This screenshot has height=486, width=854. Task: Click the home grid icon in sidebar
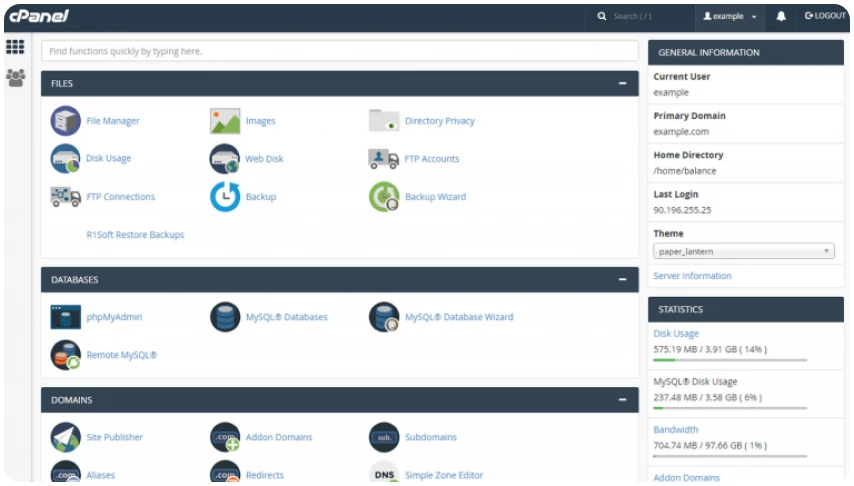tap(15, 47)
